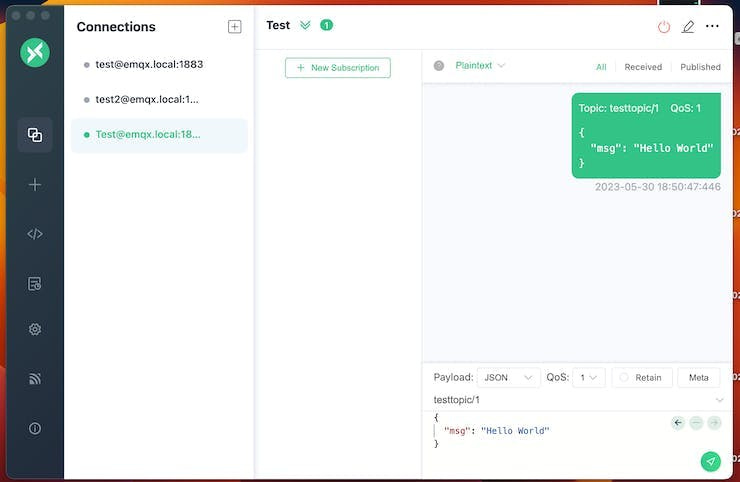Click the Test connection title
740x482 pixels.
click(278, 25)
